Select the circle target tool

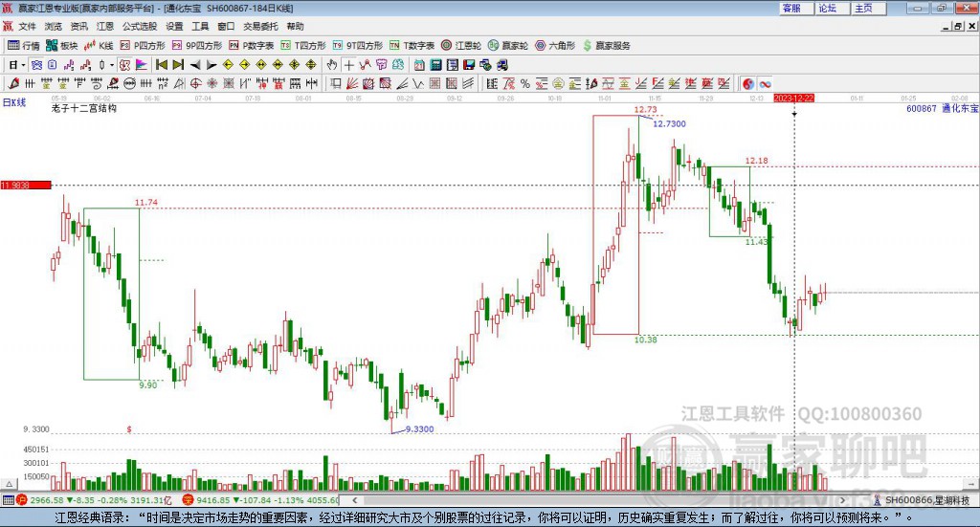click(195, 83)
